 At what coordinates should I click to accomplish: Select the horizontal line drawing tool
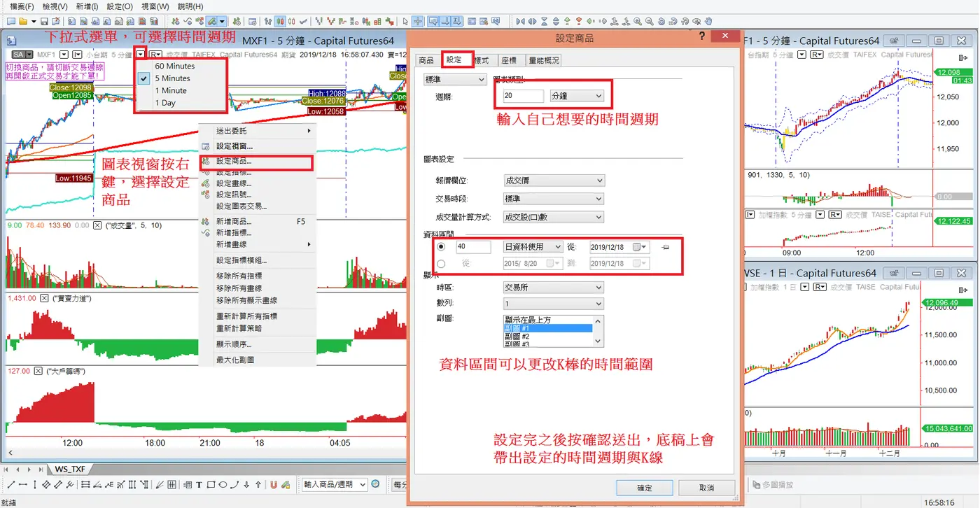point(22,484)
